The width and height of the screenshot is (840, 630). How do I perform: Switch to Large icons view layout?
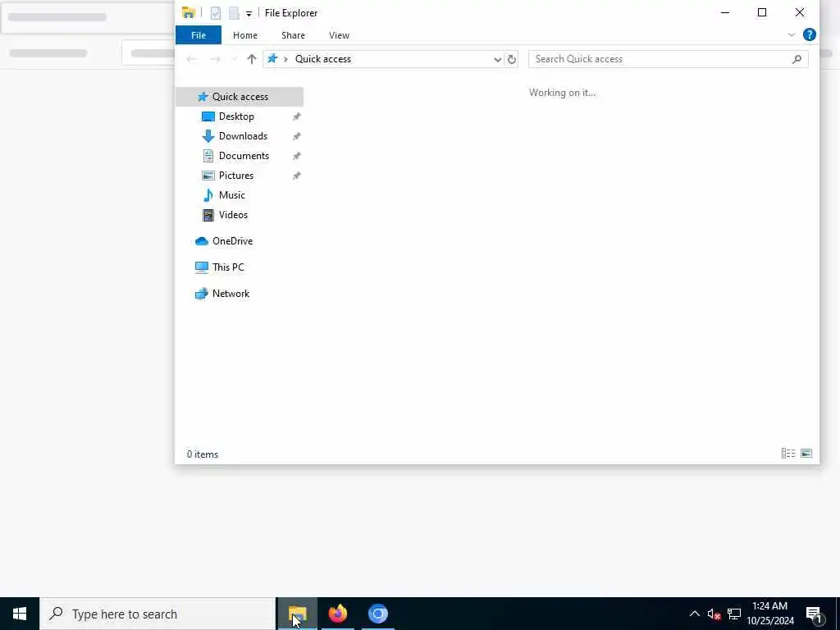click(x=806, y=454)
